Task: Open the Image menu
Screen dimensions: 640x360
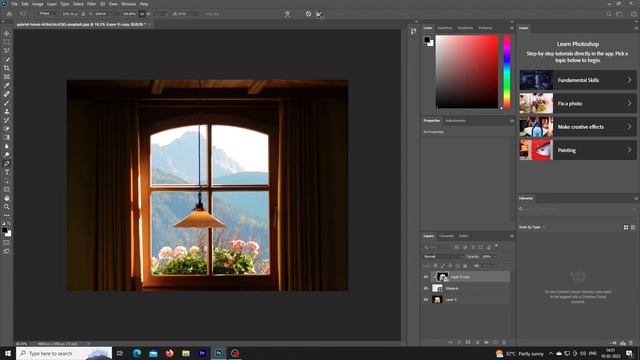Action: tap(38, 4)
